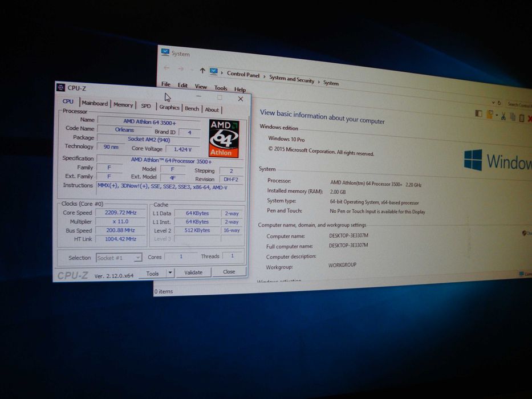The image size is (532, 399).
Task: Open the address bar history dropdown
Action: point(493,103)
